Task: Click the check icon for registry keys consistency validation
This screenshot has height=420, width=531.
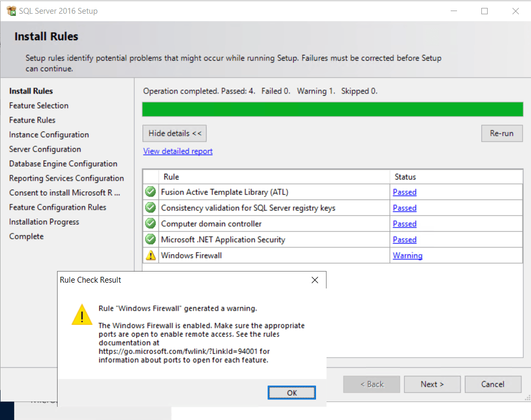Action: 150,208
